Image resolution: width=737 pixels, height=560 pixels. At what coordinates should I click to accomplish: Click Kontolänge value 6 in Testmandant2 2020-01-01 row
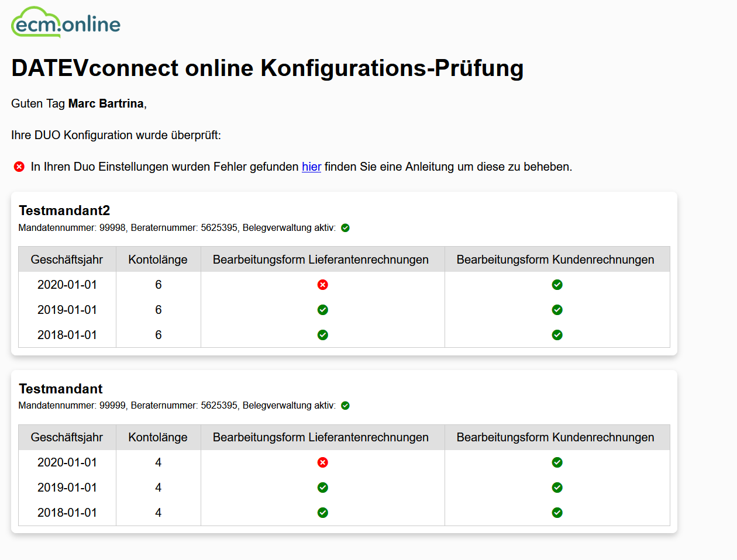(x=159, y=285)
